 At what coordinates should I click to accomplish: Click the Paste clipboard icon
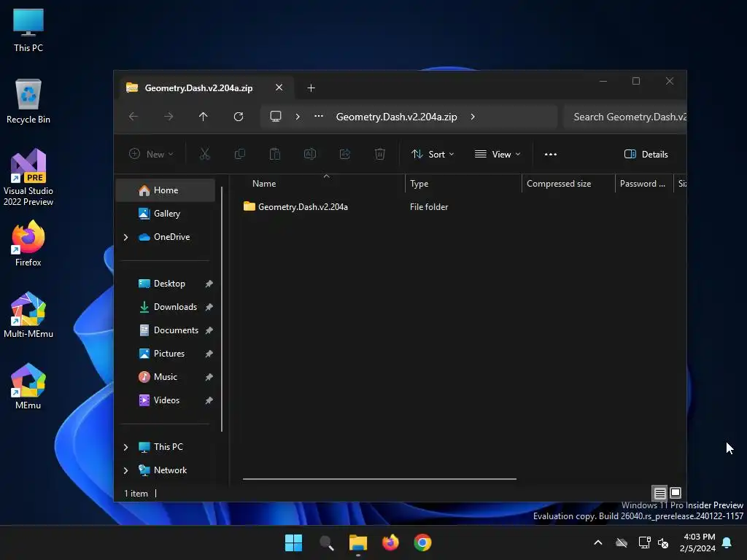click(x=275, y=154)
